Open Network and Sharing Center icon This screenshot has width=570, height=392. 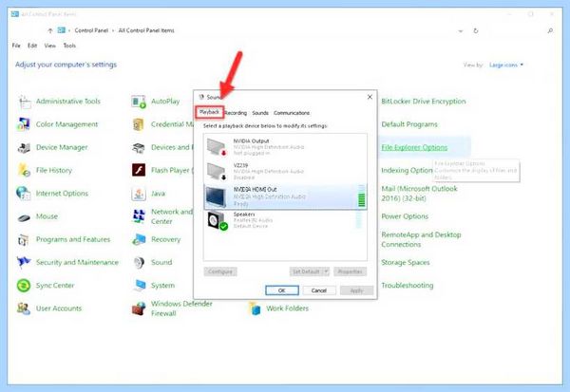[x=139, y=216]
